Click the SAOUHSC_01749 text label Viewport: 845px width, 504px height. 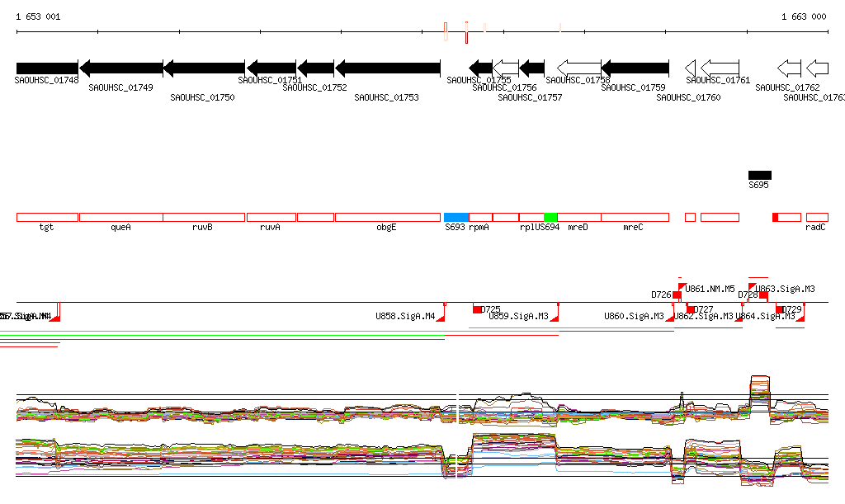[120, 87]
